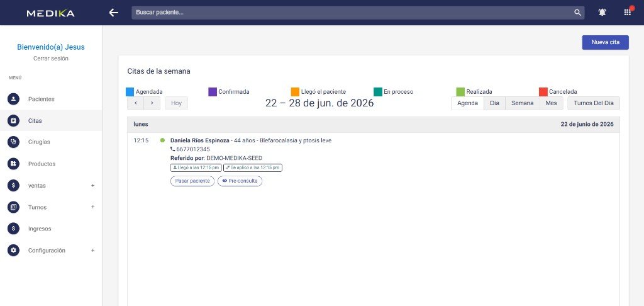Viewport: 644px width, 306px height.
Task: Click the MEDIKA logo
Action: coord(50,13)
